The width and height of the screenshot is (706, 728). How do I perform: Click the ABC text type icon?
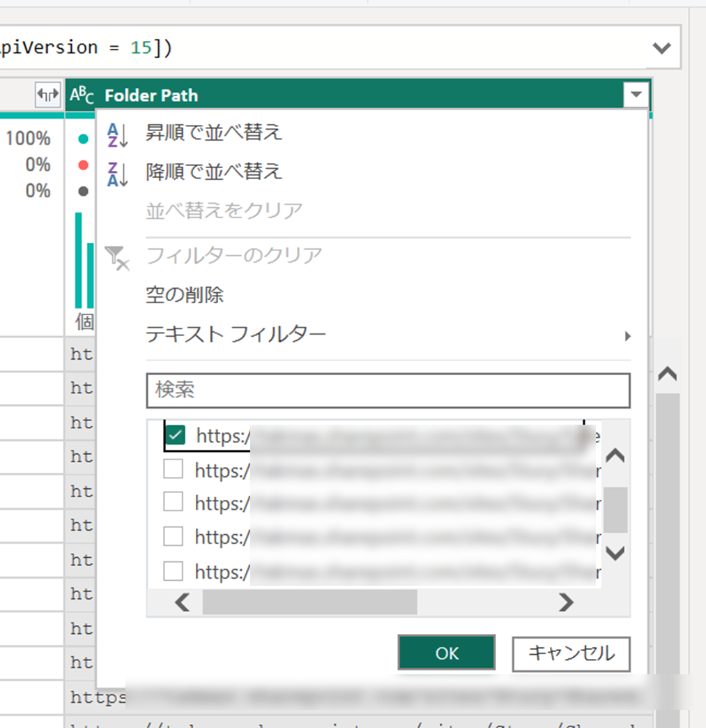click(82, 95)
